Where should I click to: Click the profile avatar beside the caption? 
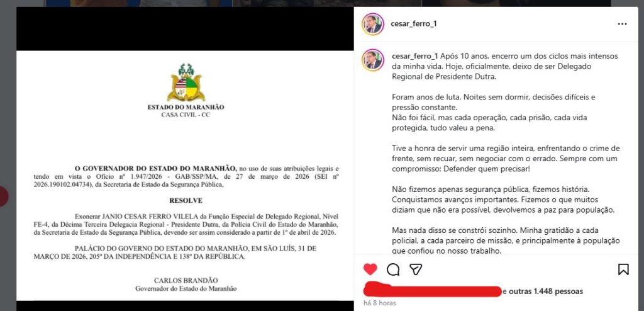coord(372,60)
